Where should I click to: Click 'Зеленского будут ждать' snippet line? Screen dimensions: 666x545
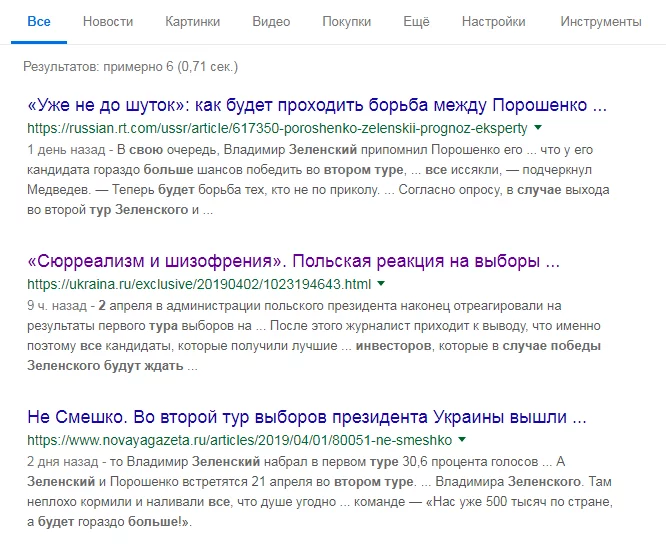pyautogui.click(x=112, y=366)
